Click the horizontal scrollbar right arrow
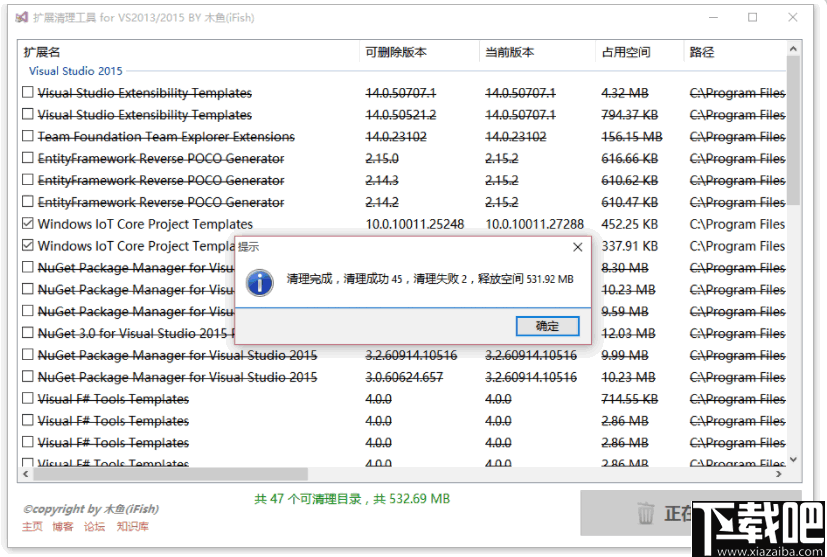The height and width of the screenshot is (557, 827). pos(779,474)
